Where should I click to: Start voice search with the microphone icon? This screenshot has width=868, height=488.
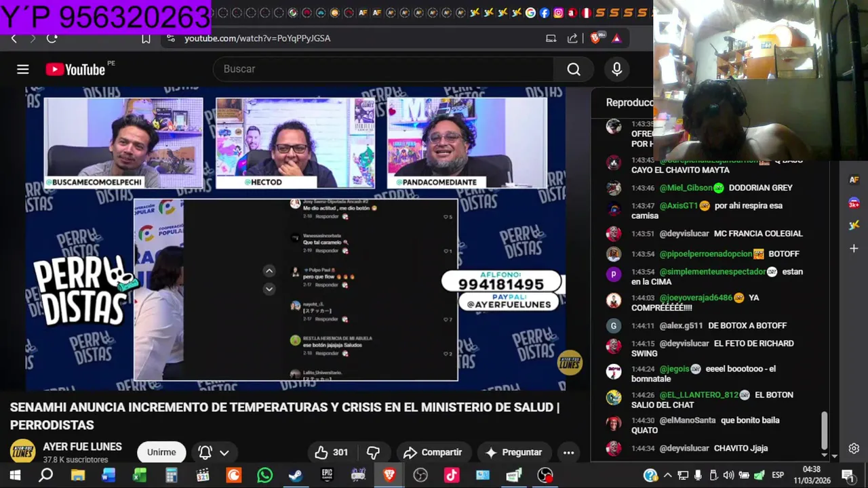point(616,69)
